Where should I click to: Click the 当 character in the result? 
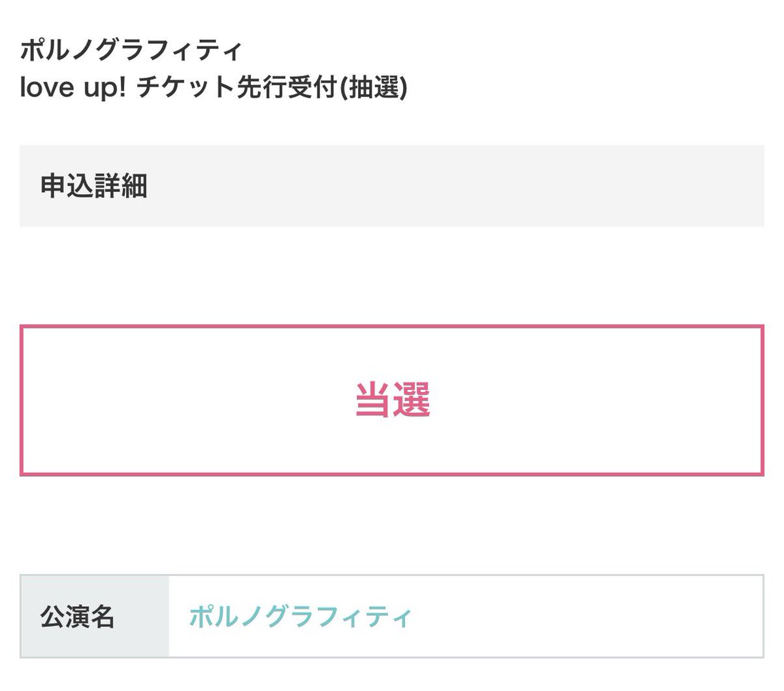(x=374, y=400)
